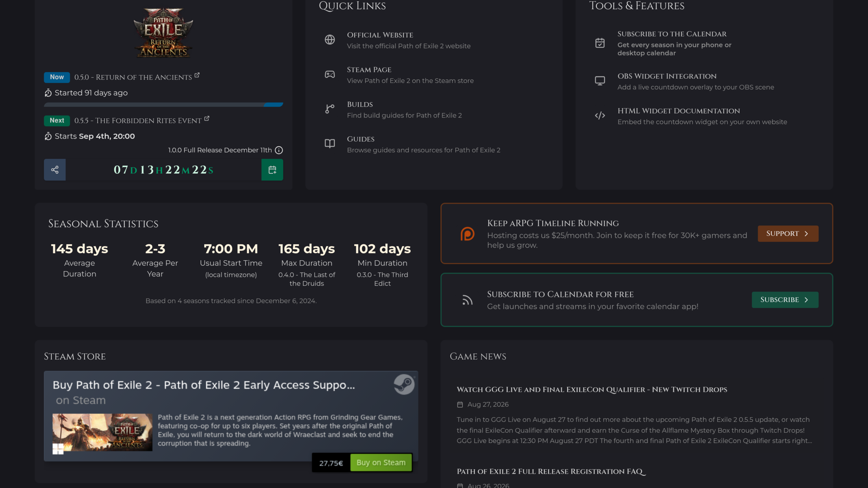868x488 pixels.
Task: Click info icon next to Full Release date
Action: coord(279,150)
